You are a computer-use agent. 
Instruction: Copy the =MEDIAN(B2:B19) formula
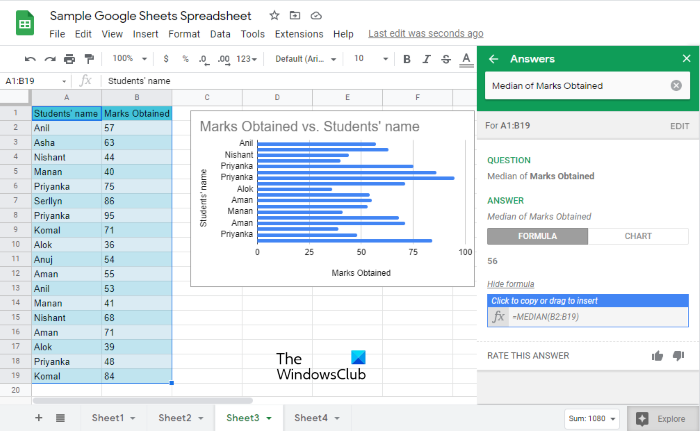(x=588, y=311)
